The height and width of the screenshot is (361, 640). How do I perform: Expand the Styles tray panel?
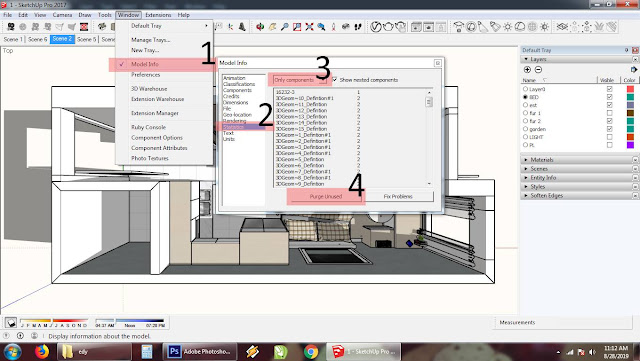(x=579, y=187)
